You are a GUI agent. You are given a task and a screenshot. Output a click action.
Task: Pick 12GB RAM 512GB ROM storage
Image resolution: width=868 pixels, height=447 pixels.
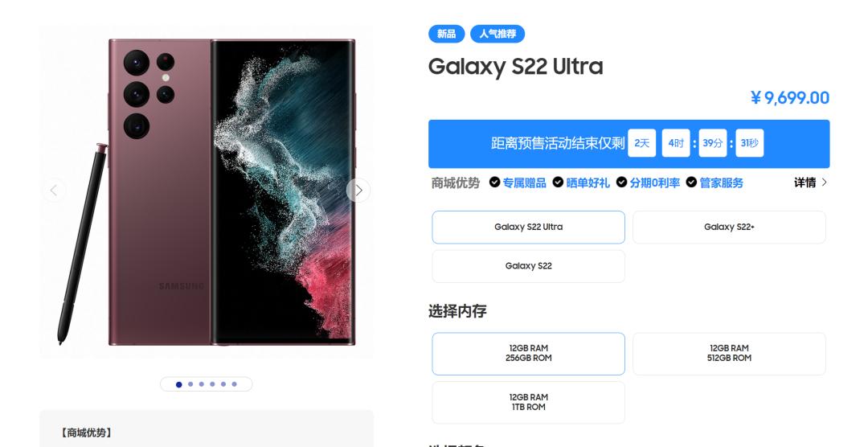(x=729, y=354)
